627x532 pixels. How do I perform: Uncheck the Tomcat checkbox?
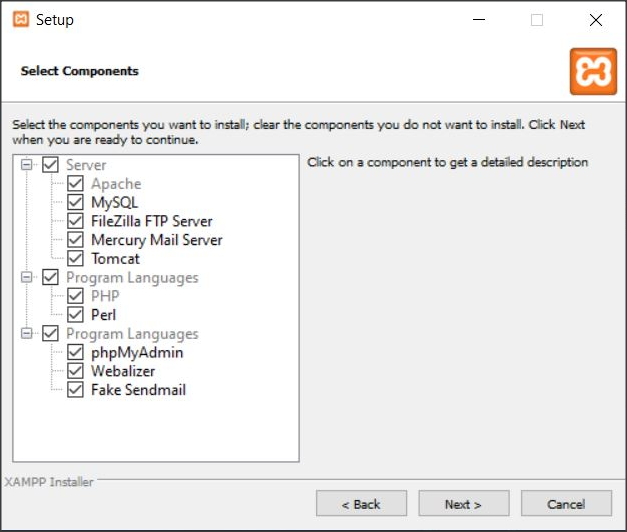[75, 258]
